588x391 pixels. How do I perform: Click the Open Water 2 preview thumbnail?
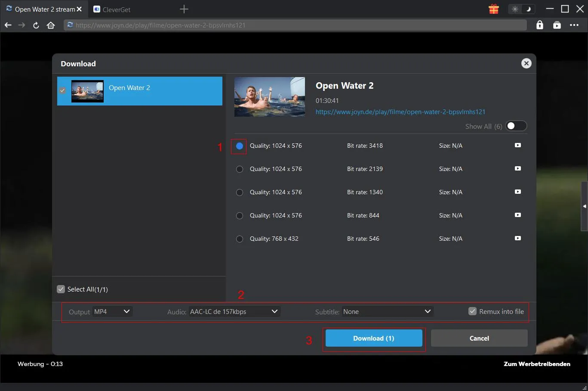(x=269, y=97)
